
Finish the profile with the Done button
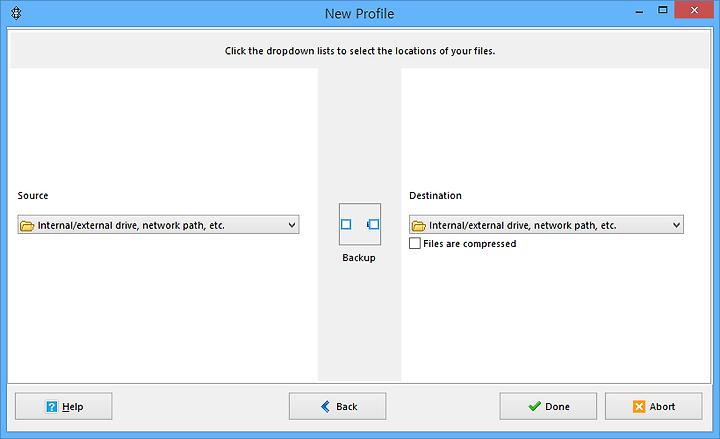point(548,406)
